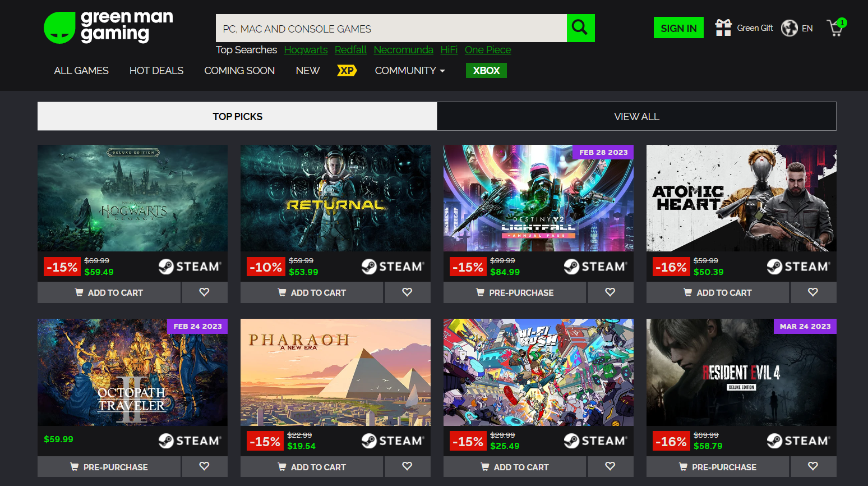Wishlist Octopath Traveler II heart icon
The image size is (868, 486).
pyautogui.click(x=205, y=466)
